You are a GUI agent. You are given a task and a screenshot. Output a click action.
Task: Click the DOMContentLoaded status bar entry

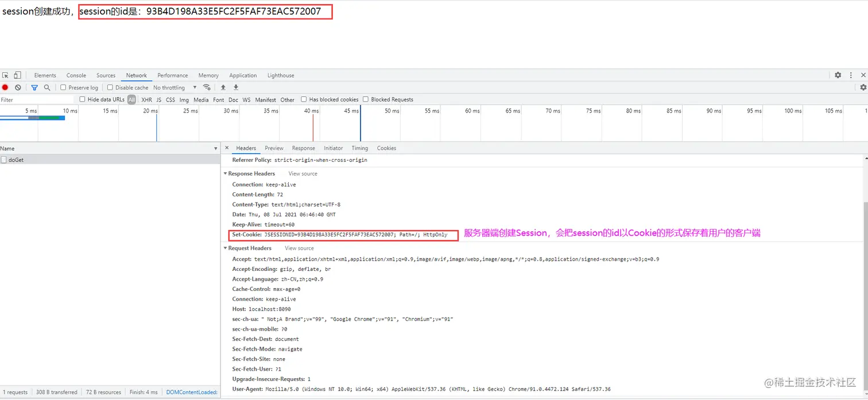point(192,393)
